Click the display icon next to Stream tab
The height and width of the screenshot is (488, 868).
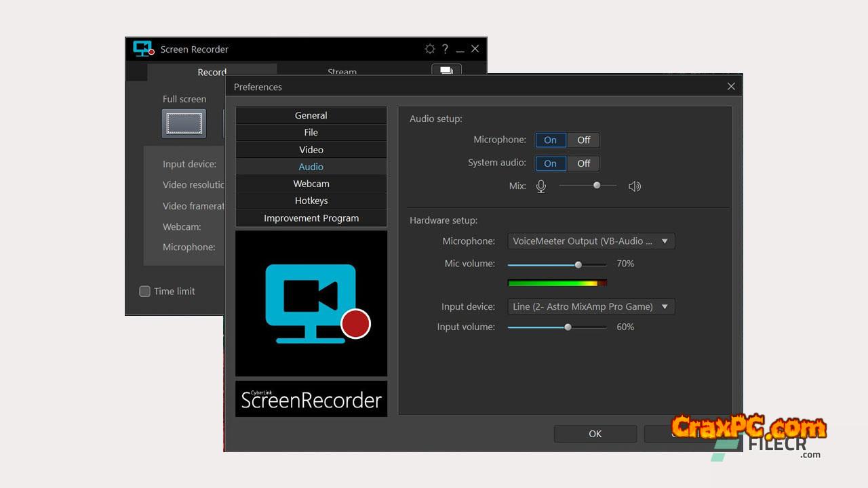tap(446, 70)
